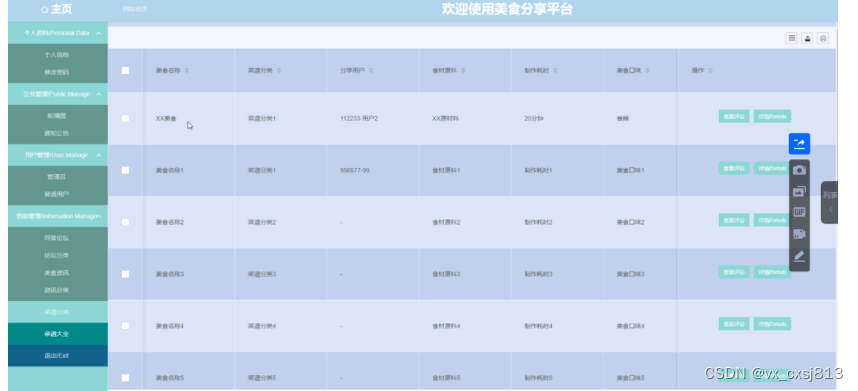This screenshot has height=391, width=858.
Task: Select 菜谱大全 in sidebar
Action: [57, 334]
